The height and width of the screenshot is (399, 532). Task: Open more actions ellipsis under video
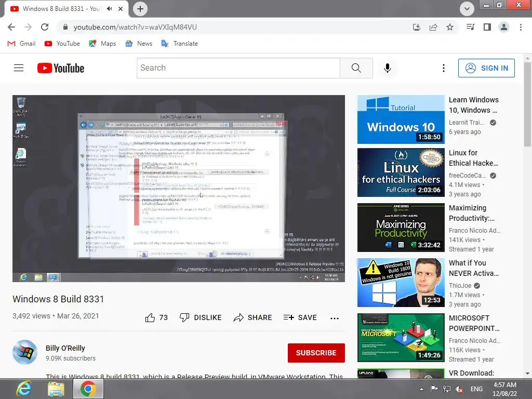335,318
